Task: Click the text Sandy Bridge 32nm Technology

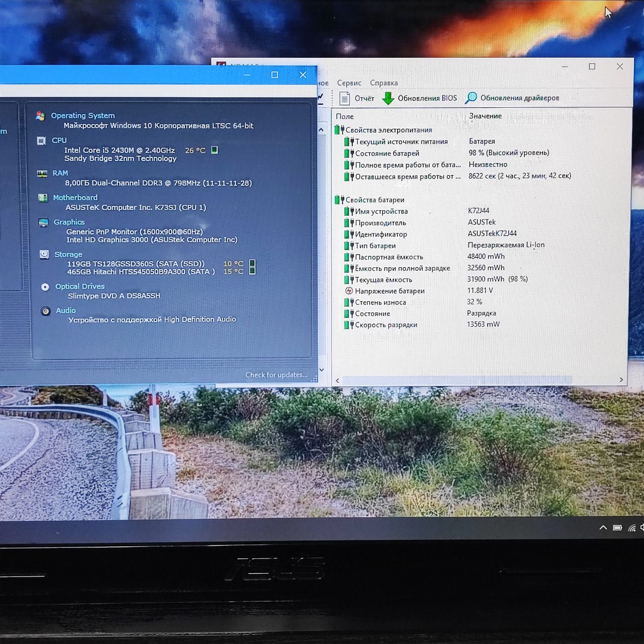Action: pos(120,158)
